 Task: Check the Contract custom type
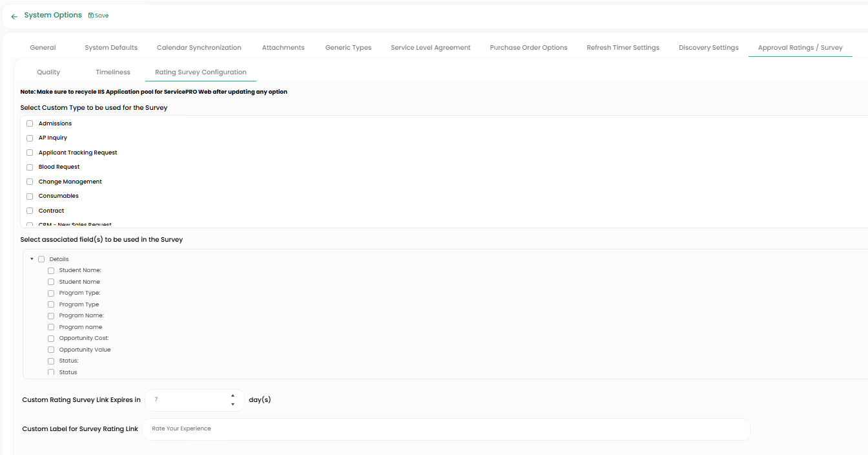[30, 211]
